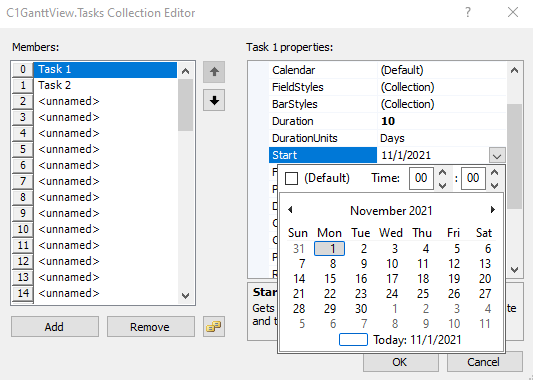Select Task 1 in Members list
533x380 pixels.
click(x=105, y=70)
